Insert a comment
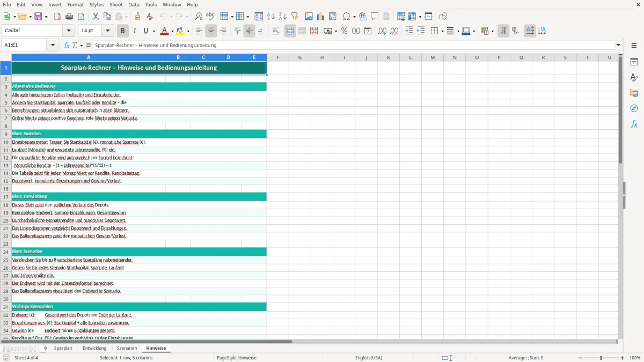 click(375, 16)
